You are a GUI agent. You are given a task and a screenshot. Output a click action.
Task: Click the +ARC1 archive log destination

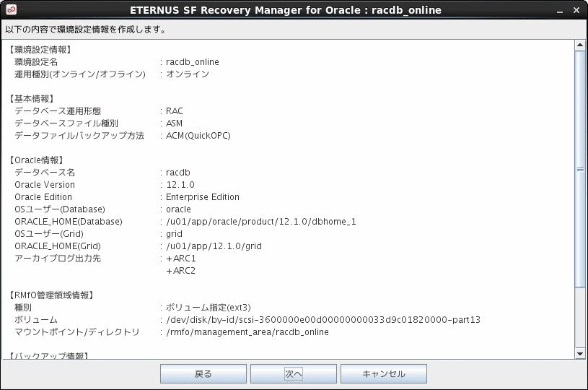pos(181,259)
